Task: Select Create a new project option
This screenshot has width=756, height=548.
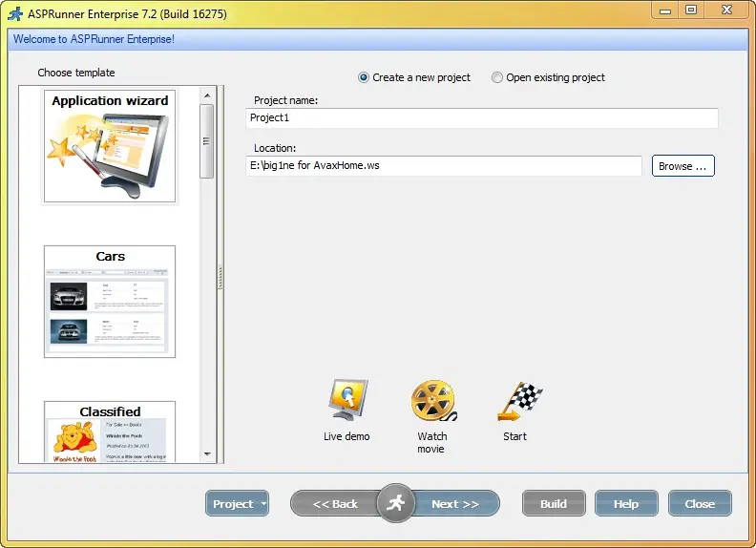Action: click(x=414, y=77)
